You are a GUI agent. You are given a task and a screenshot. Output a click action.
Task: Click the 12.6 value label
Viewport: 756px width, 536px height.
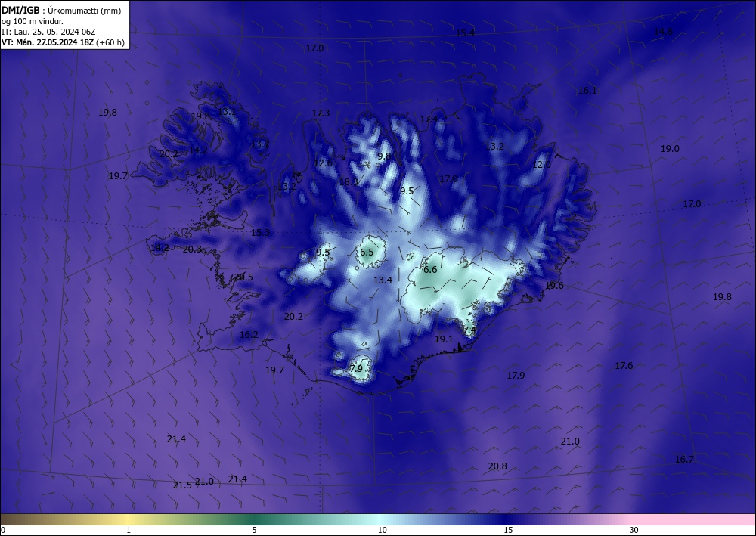(323, 163)
